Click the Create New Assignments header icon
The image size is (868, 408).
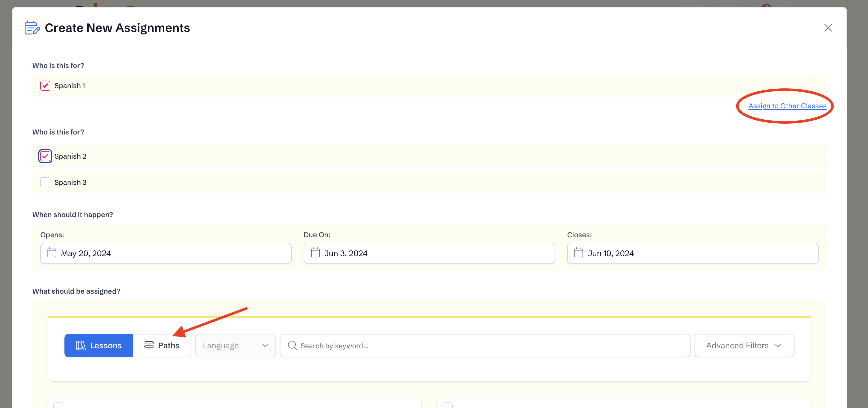[32, 28]
